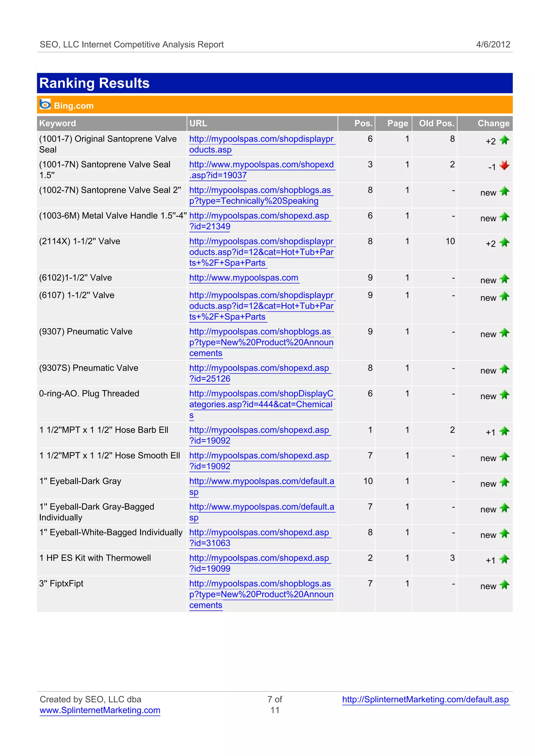
Task: Click green arrow in (6107) 1-1/2" Valve row
Action: tap(504, 297)
